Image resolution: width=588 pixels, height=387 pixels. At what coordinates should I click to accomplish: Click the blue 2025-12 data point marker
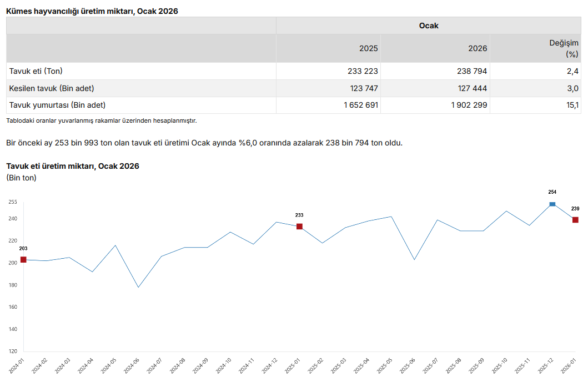pos(552,204)
